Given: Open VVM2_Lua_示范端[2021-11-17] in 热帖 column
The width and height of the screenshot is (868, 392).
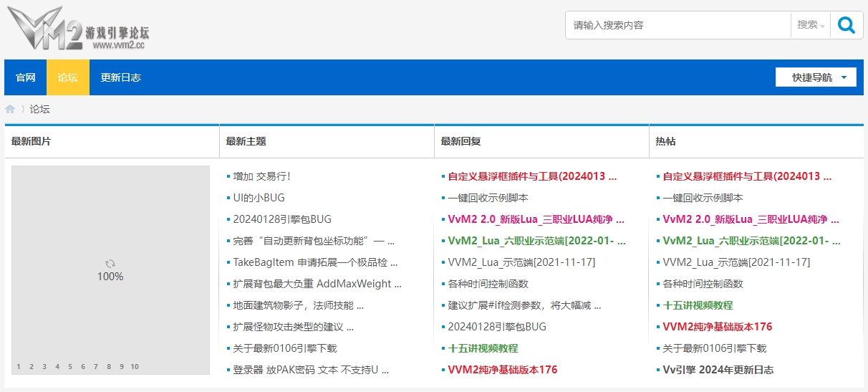Looking at the screenshot, I should click(736, 262).
